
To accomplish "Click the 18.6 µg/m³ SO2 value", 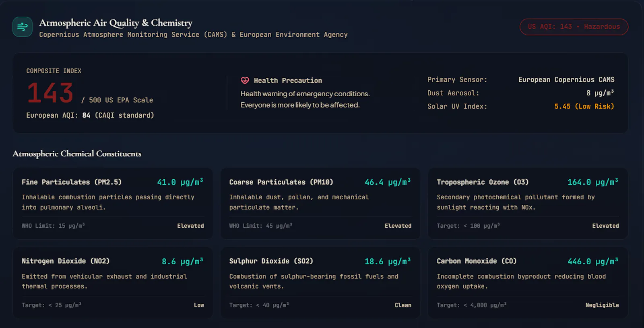I will click(388, 262).
